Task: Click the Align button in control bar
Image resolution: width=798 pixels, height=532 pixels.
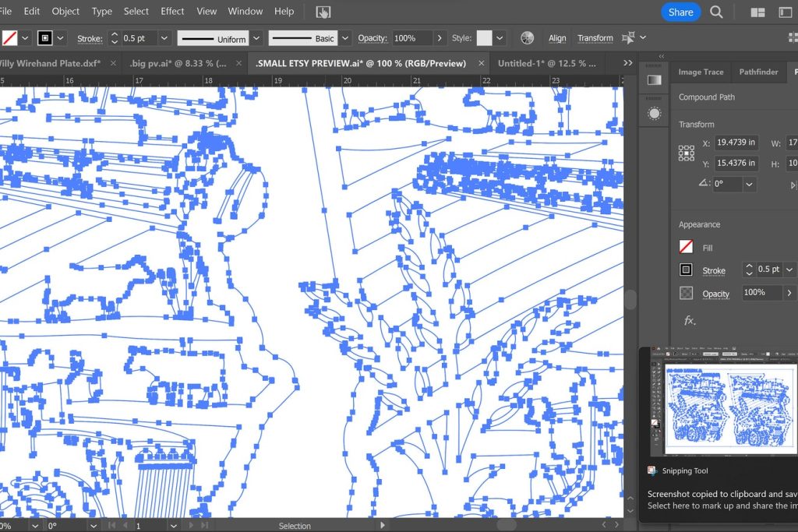Action: [557, 38]
